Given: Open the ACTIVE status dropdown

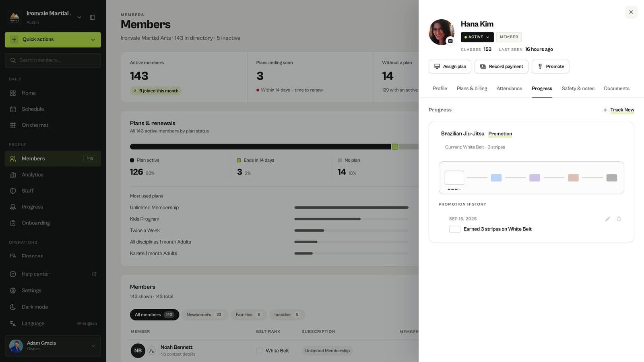Looking at the screenshot, I should [477, 37].
